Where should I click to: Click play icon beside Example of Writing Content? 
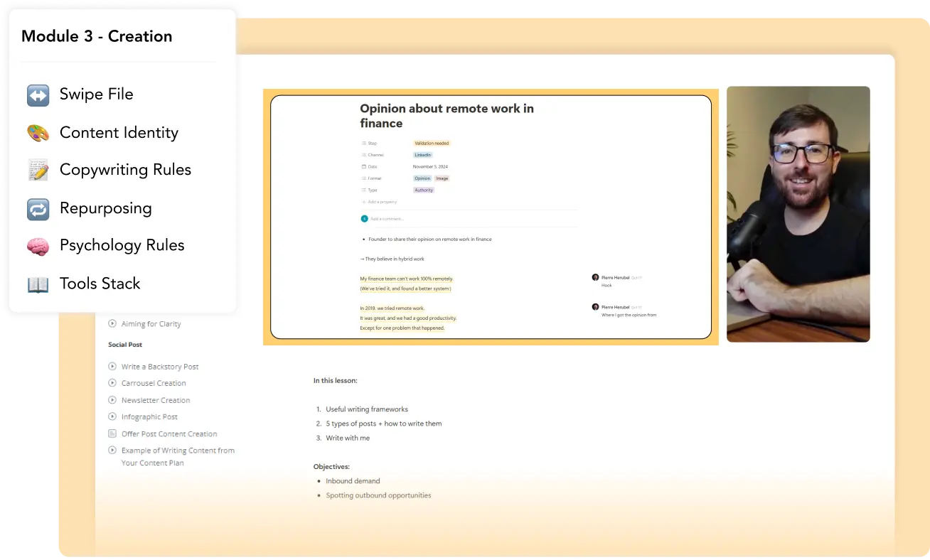pos(112,450)
